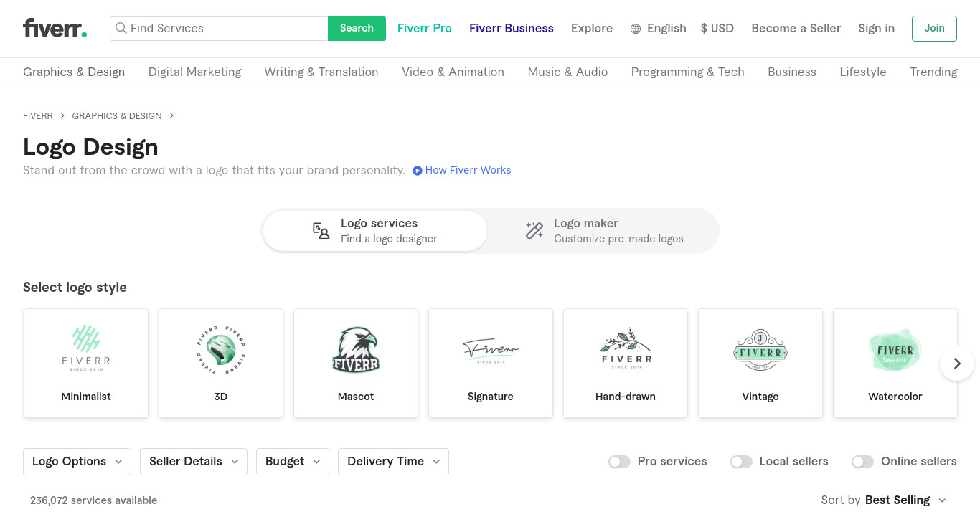Click the Sign in link

tap(876, 29)
